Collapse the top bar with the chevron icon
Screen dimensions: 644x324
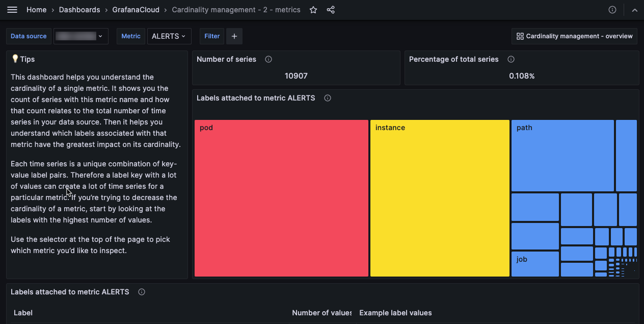634,9
